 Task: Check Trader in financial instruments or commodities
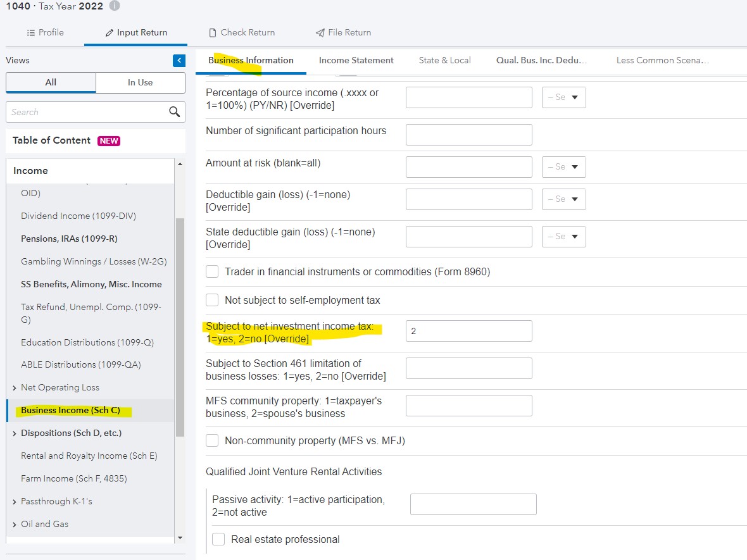(212, 271)
